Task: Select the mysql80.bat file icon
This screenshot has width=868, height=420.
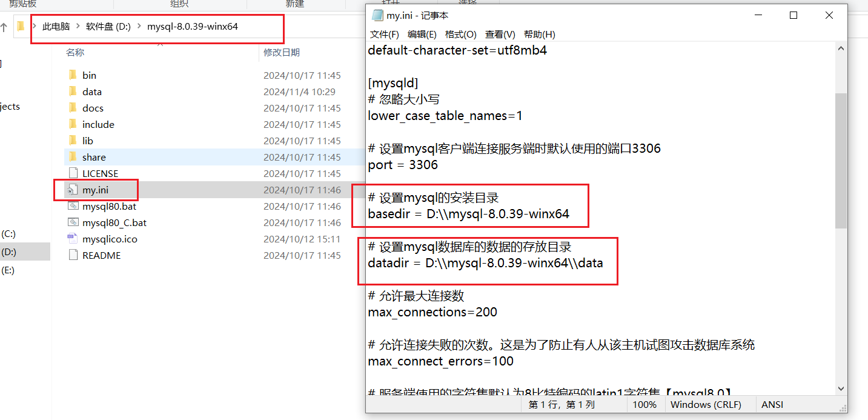Action: (x=73, y=206)
